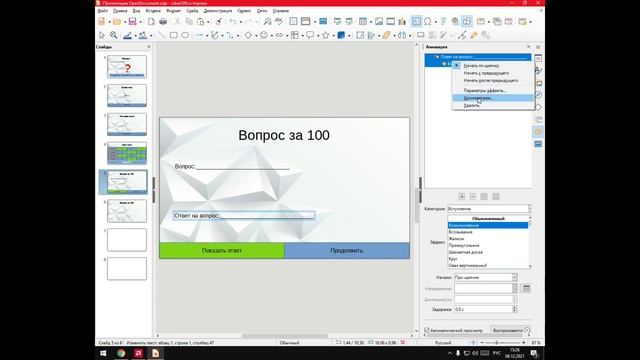The image size is (640, 360).
Task: Open sidebar Gallery image icon
Action: point(538,83)
